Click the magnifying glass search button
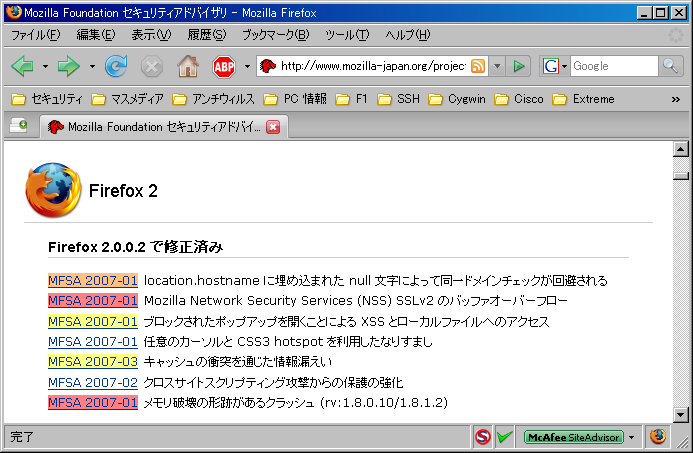Image resolution: width=693 pixels, height=453 pixels. click(x=670, y=66)
